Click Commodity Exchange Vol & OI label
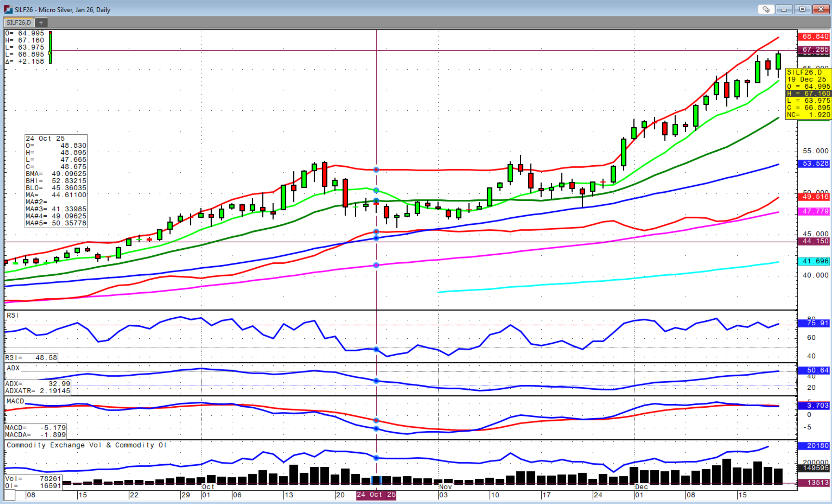The image size is (832, 504). 86,445
